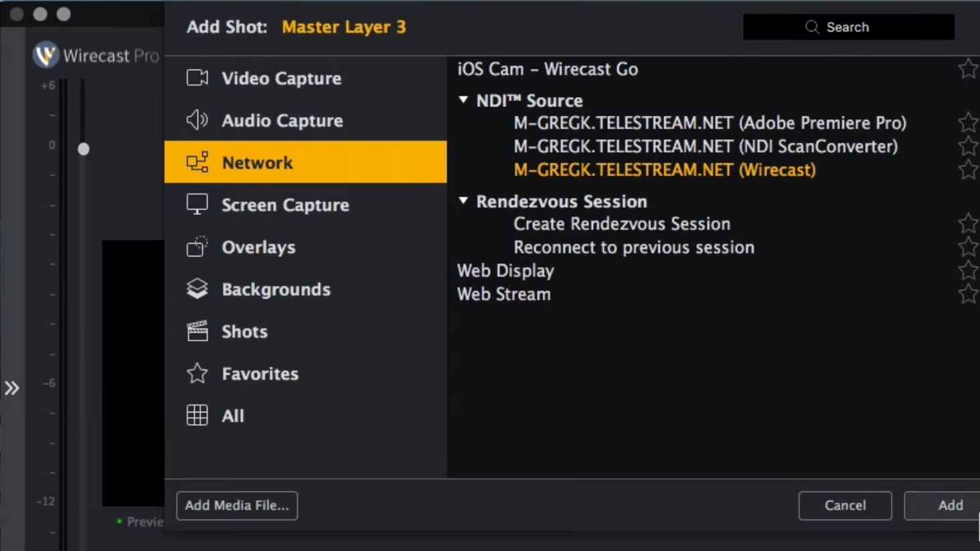Show All source categories
The height and width of the screenshot is (551, 980).
click(x=305, y=415)
